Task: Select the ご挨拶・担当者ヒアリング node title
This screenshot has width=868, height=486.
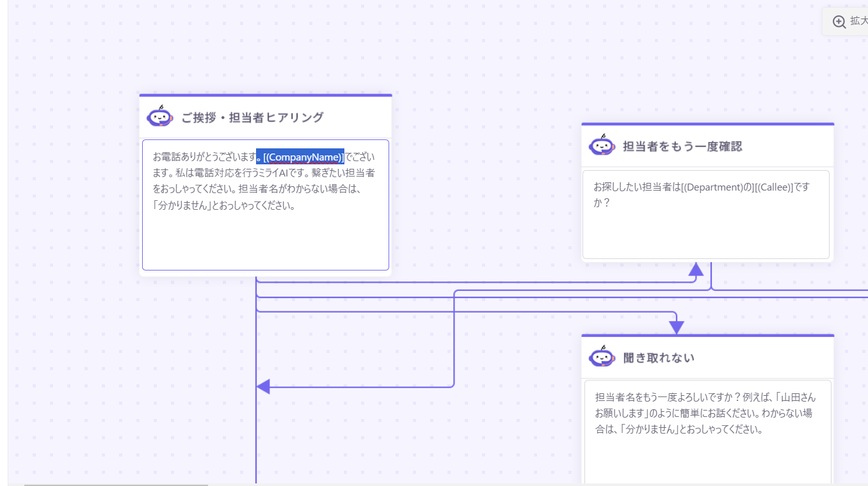Action: pos(252,118)
